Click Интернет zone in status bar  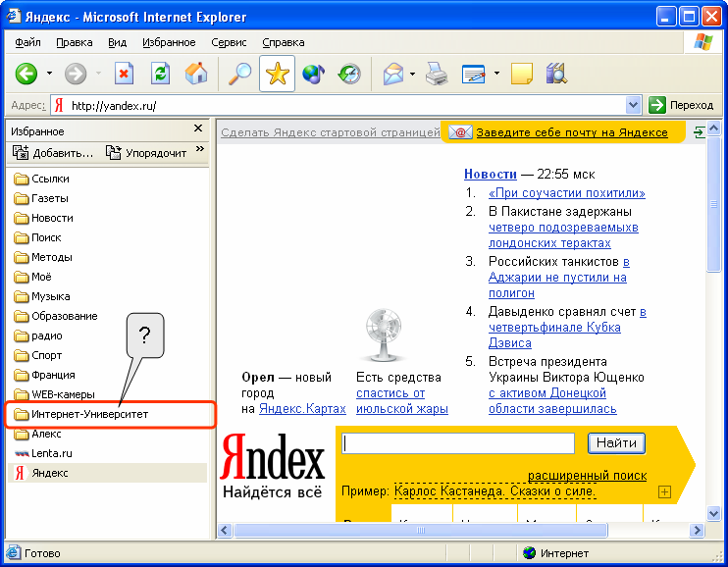[x=555, y=553]
